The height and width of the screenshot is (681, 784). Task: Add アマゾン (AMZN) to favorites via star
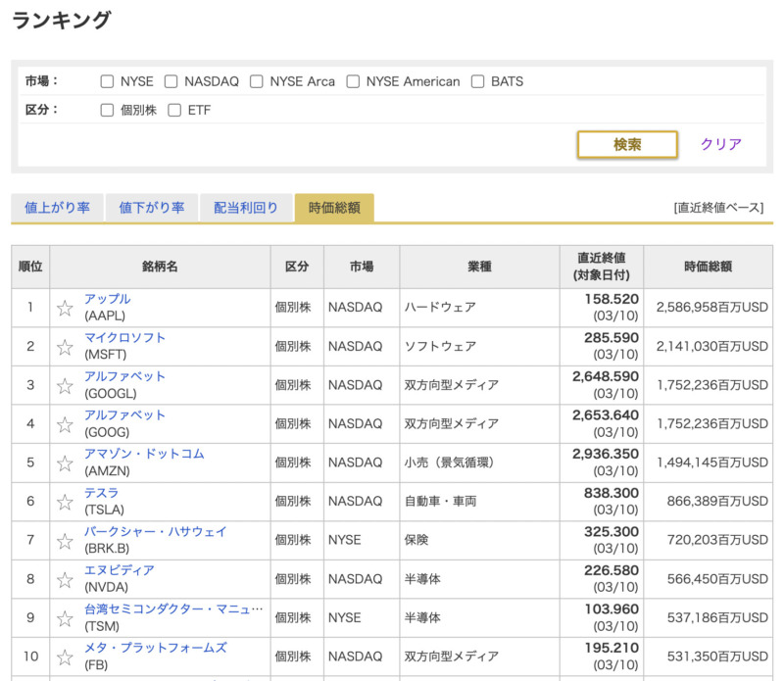click(65, 463)
